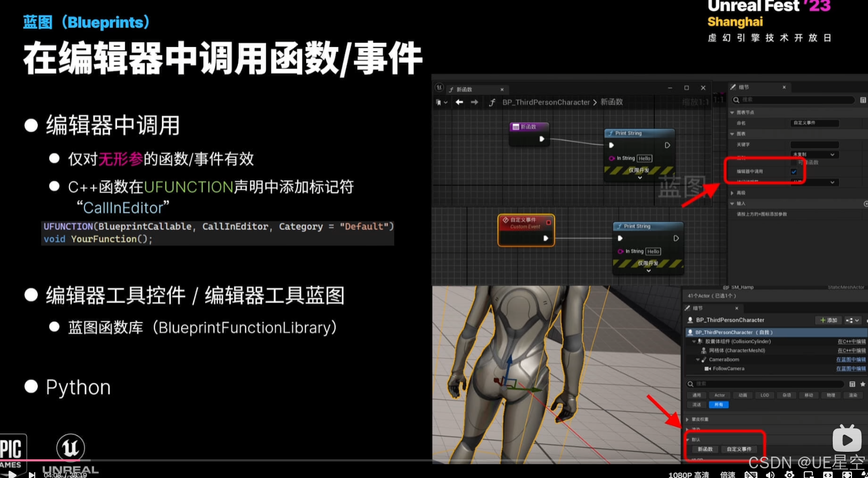The width and height of the screenshot is (868, 478).
Task: Open the 1080P 高清 quality menu
Action: tap(689, 475)
